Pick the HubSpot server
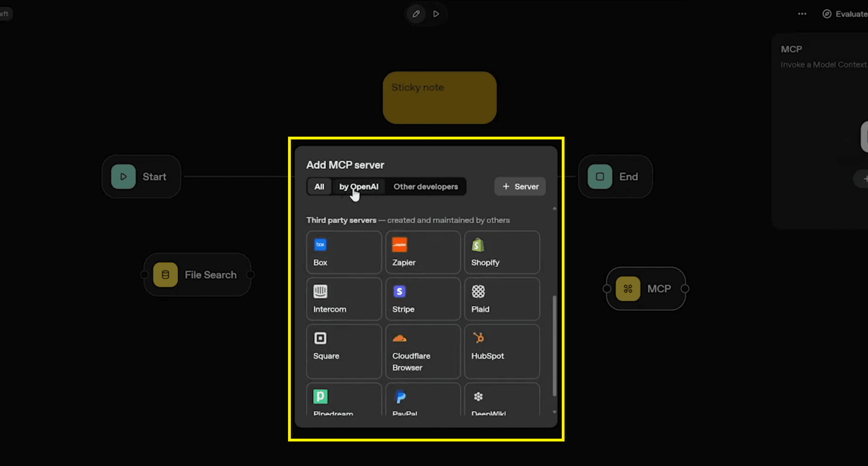This screenshot has height=466, width=868. (x=501, y=351)
